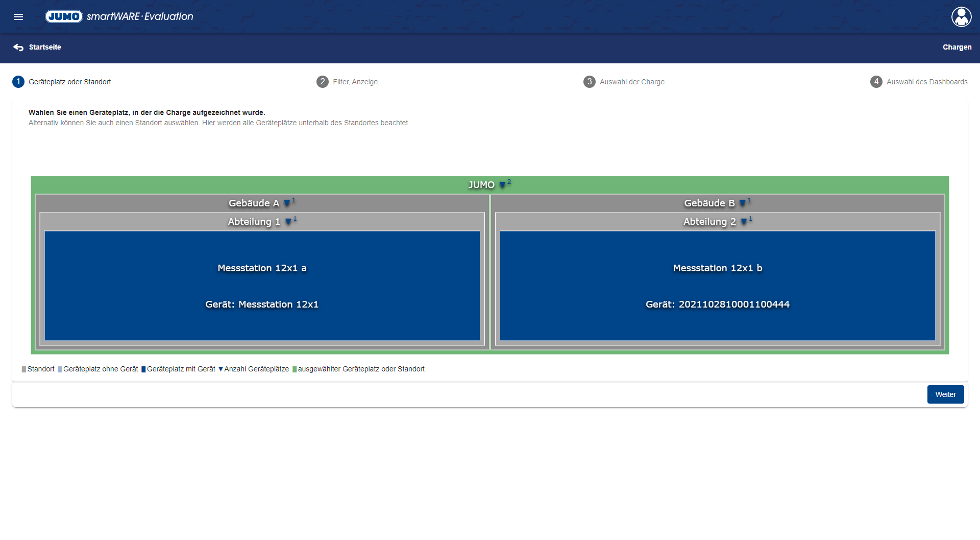Jump to step 3 Auswahl der Charge
980x540 pixels.
[x=624, y=82]
